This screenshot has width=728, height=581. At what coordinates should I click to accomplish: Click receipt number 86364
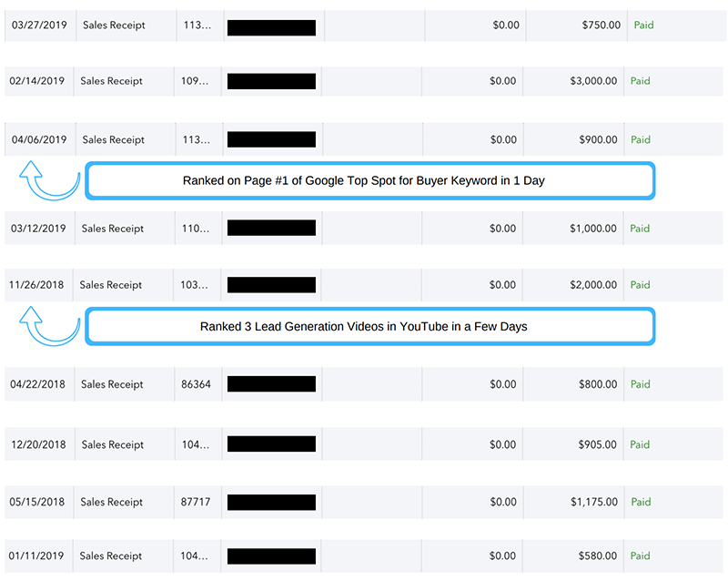196,384
